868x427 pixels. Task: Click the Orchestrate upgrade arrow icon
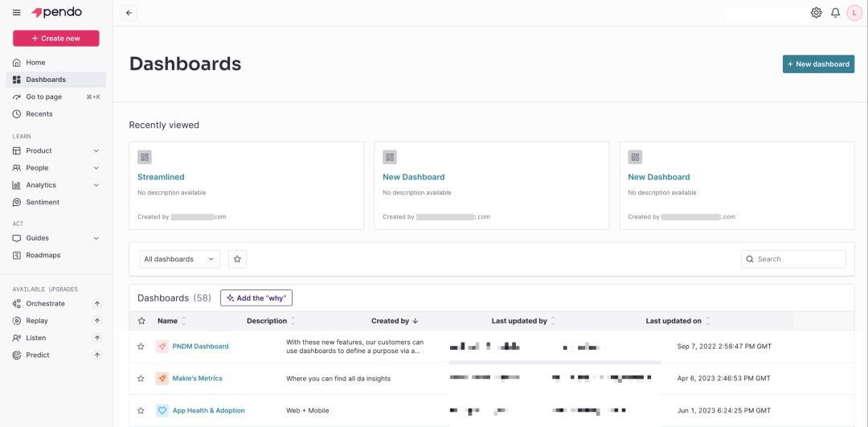click(97, 304)
